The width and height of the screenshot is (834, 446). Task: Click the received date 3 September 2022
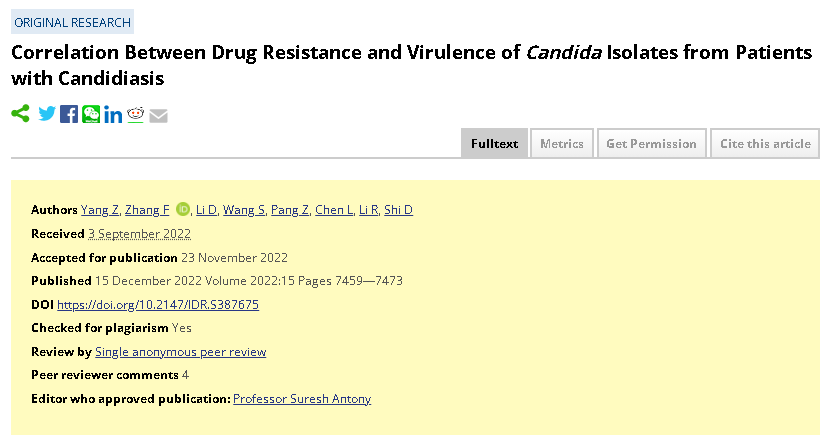tap(139, 234)
